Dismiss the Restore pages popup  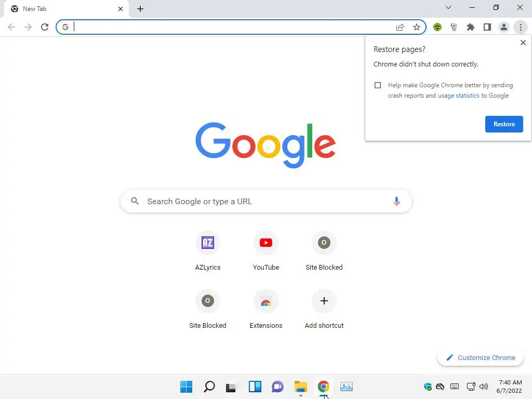point(523,43)
